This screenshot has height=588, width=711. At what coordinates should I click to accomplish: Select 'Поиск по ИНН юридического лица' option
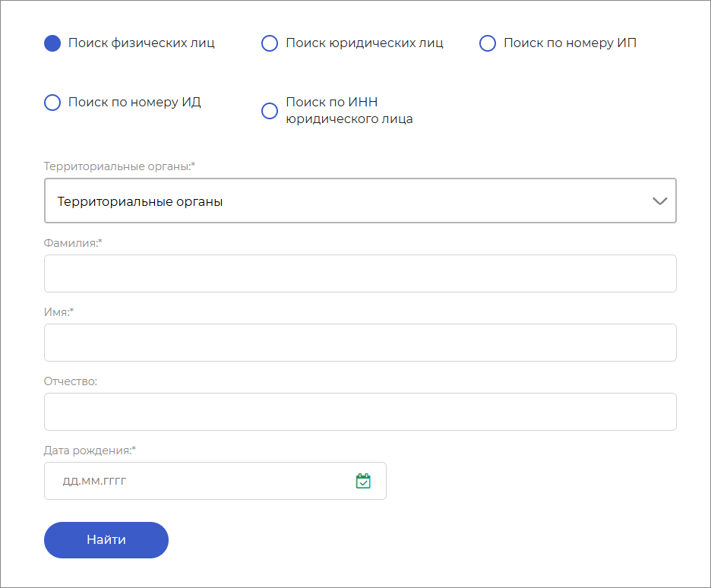click(270, 111)
